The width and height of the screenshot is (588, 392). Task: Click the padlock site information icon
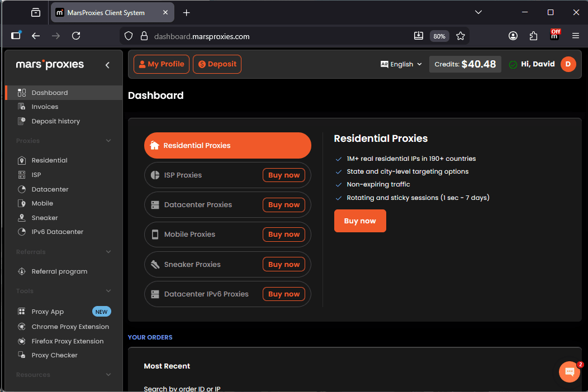144,36
